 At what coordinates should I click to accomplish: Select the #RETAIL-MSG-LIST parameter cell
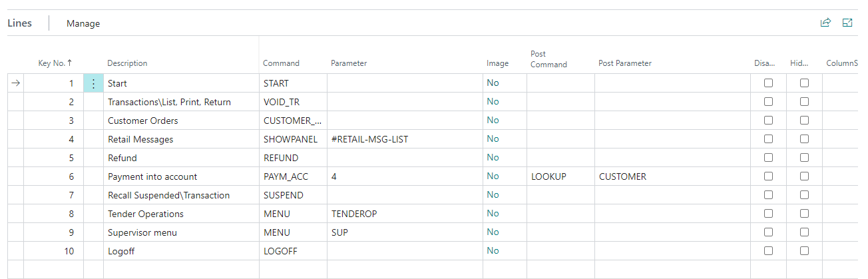tap(369, 139)
